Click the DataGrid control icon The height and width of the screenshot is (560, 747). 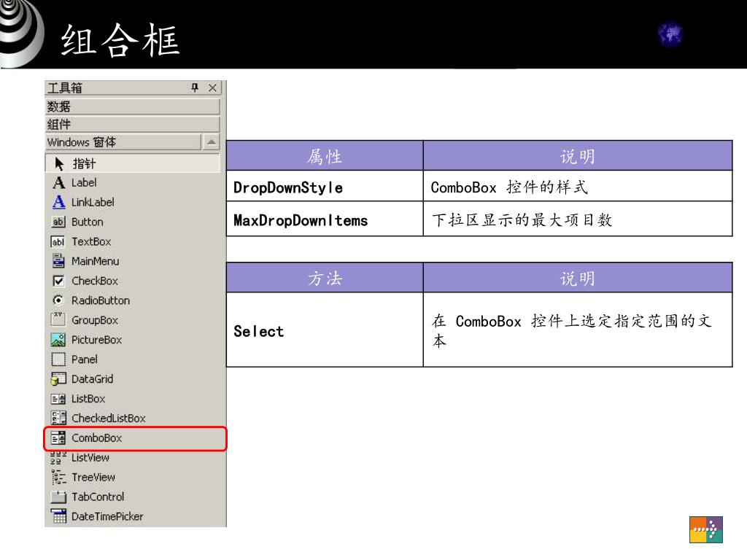pos(58,379)
